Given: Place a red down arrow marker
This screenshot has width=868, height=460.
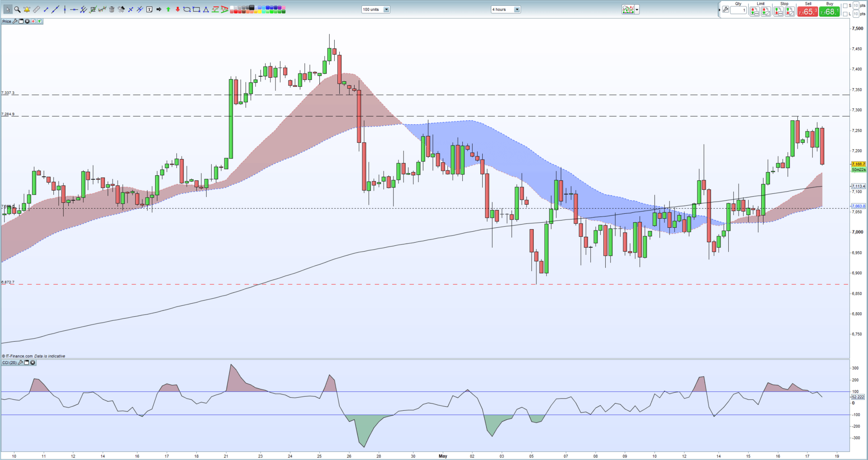Looking at the screenshot, I should tap(178, 9).
